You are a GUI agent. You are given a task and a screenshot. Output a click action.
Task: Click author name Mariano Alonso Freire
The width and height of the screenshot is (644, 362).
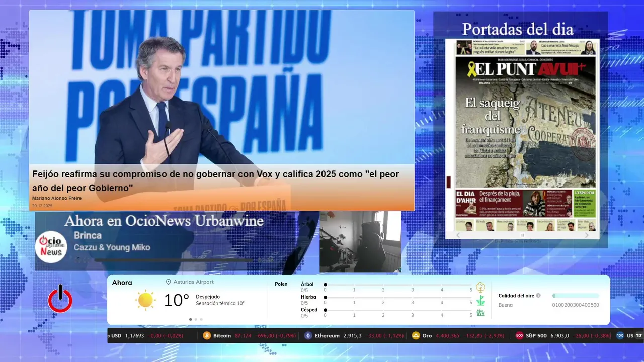(57, 198)
